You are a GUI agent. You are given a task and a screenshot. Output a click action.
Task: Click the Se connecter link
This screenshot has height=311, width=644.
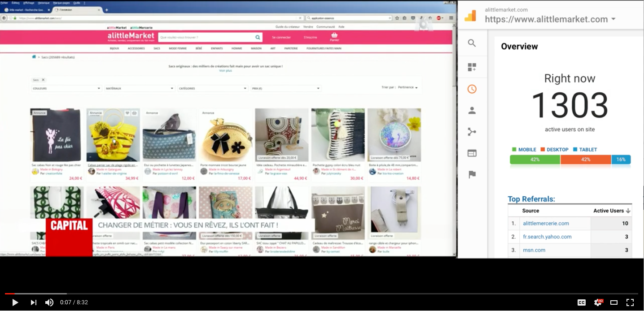click(x=281, y=38)
